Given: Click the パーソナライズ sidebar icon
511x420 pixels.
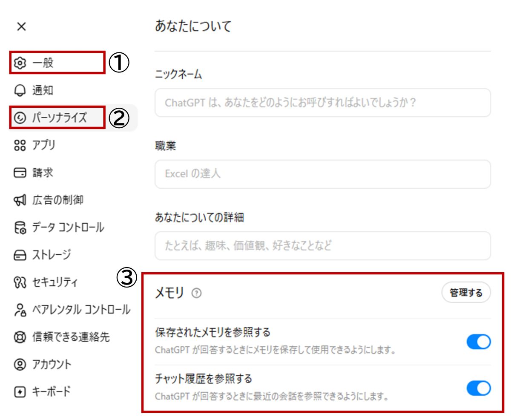Looking at the screenshot, I should (x=20, y=118).
